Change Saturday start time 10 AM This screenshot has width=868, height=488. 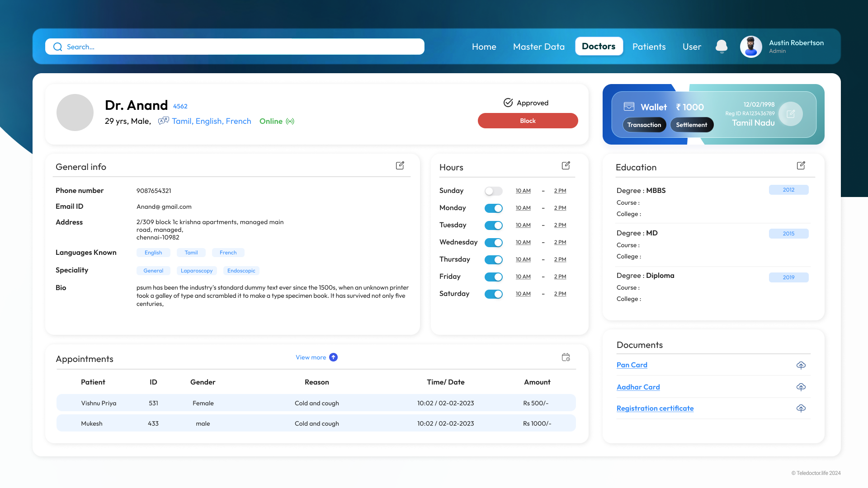(x=523, y=294)
